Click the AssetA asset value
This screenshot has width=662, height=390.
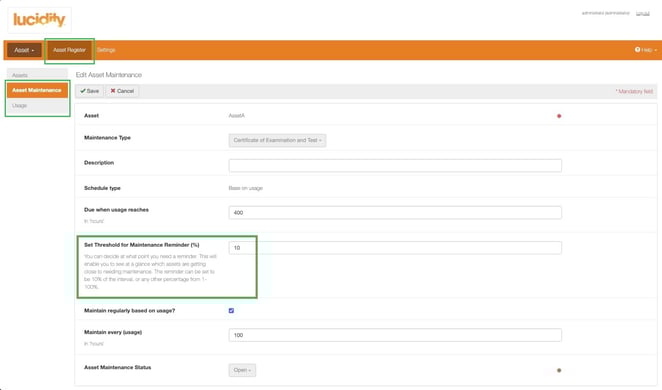tap(236, 116)
